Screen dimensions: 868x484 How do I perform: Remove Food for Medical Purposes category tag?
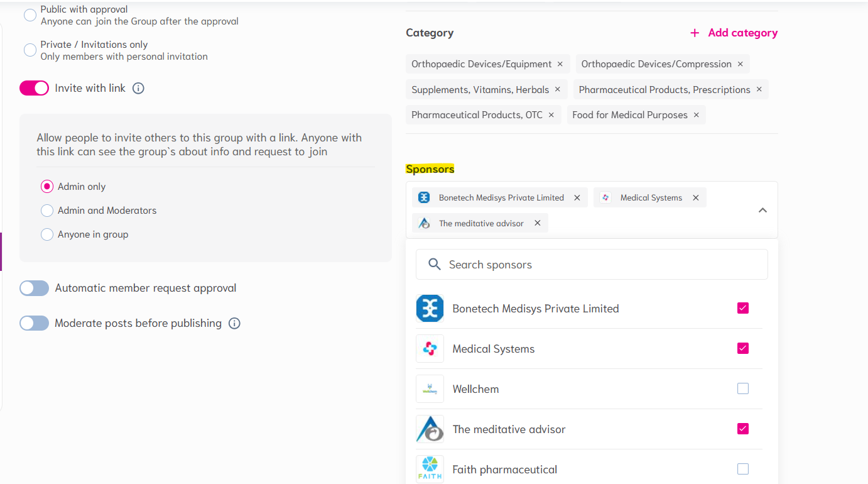click(696, 115)
